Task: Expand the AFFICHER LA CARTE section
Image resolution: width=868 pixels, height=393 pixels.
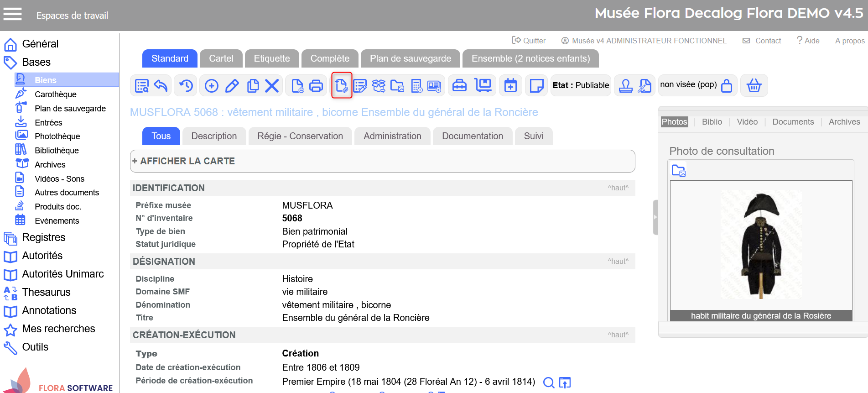Action: [x=183, y=161]
